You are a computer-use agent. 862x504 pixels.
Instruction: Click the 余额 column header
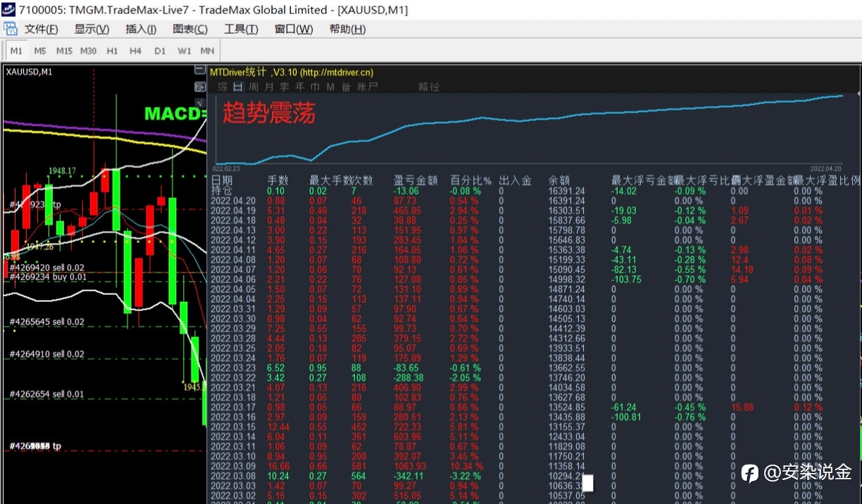point(559,180)
